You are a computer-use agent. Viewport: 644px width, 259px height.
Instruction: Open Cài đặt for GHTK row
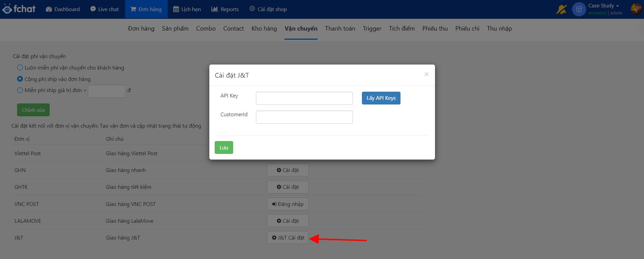[x=288, y=187]
